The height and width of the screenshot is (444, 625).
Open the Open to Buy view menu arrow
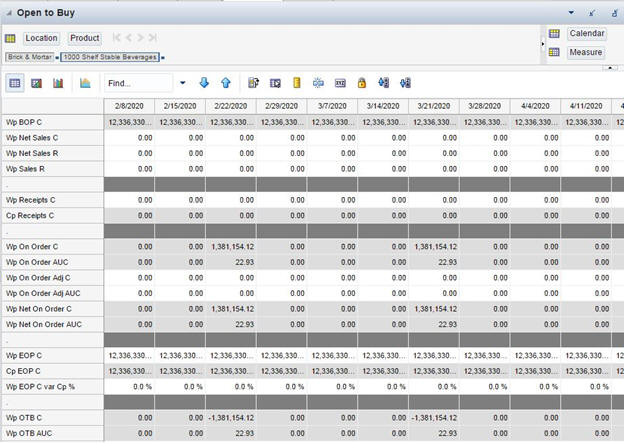571,13
